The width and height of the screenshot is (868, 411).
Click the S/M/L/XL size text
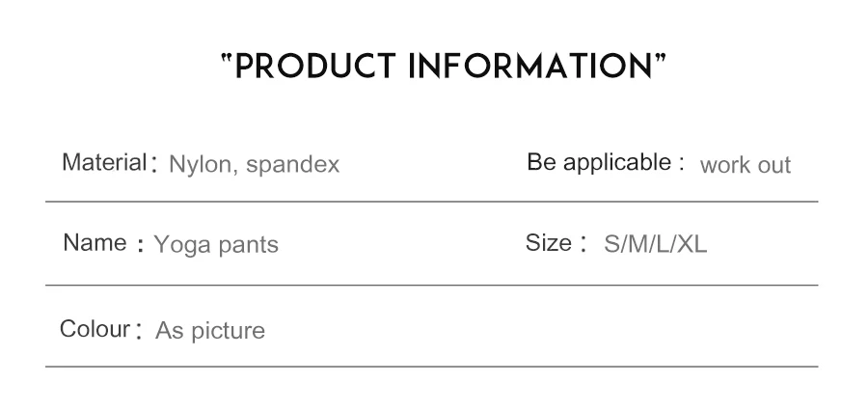tap(656, 244)
